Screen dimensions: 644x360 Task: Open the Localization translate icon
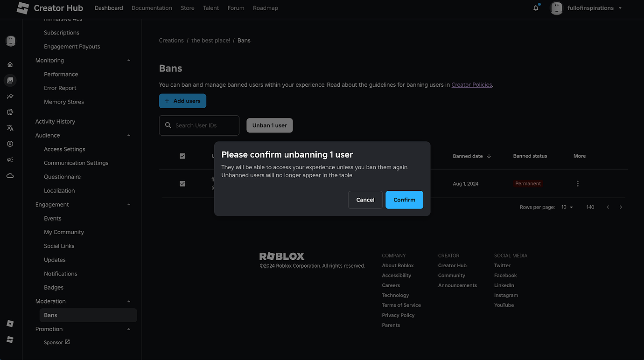[x=10, y=128]
